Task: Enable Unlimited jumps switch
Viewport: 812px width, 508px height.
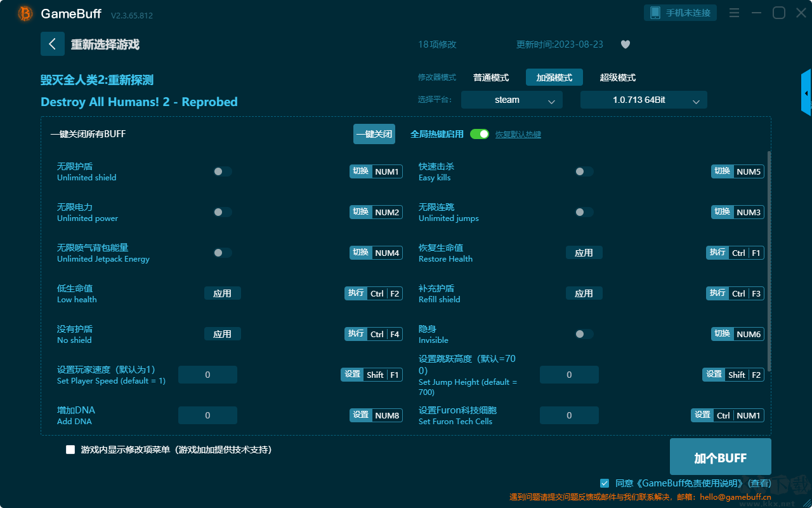Action: (x=584, y=212)
